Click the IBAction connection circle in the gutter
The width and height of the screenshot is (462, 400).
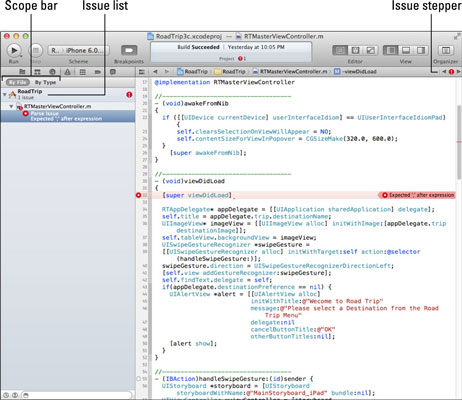(139, 379)
